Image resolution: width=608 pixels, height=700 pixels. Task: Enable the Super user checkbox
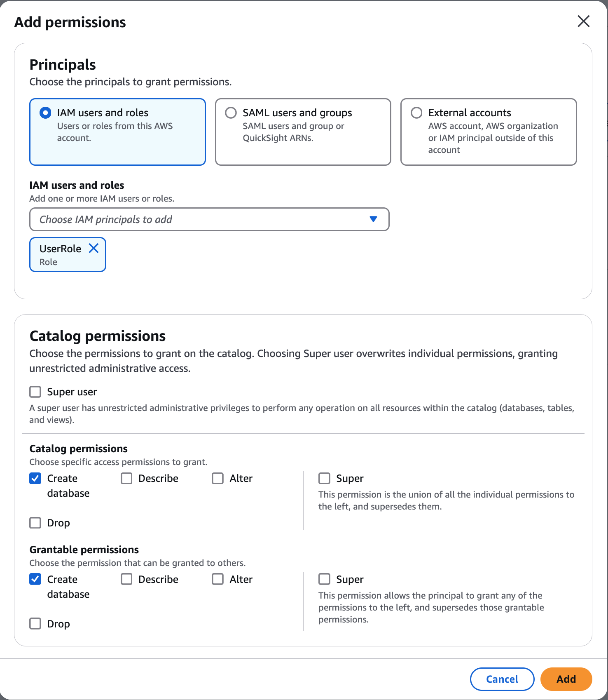(35, 392)
